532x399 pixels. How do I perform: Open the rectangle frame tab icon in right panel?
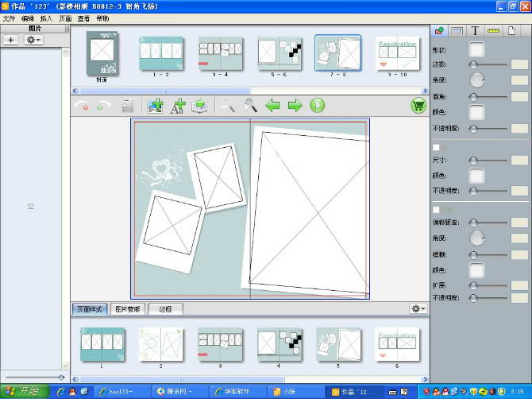point(457,31)
